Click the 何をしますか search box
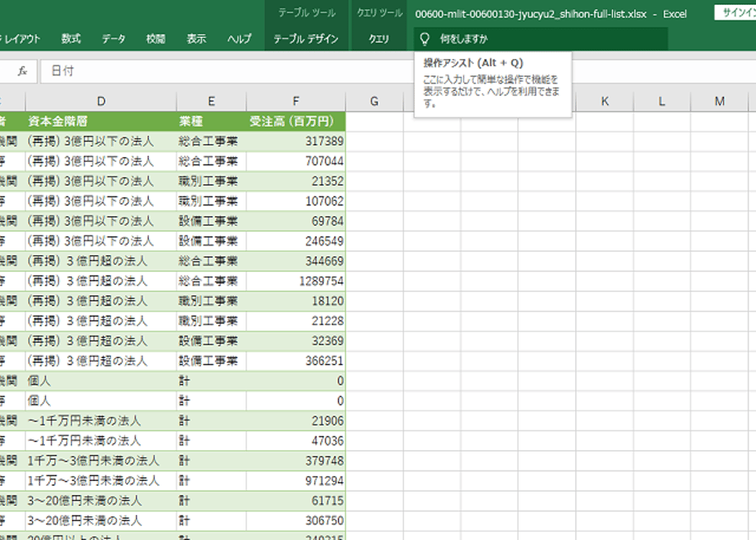 pos(541,39)
